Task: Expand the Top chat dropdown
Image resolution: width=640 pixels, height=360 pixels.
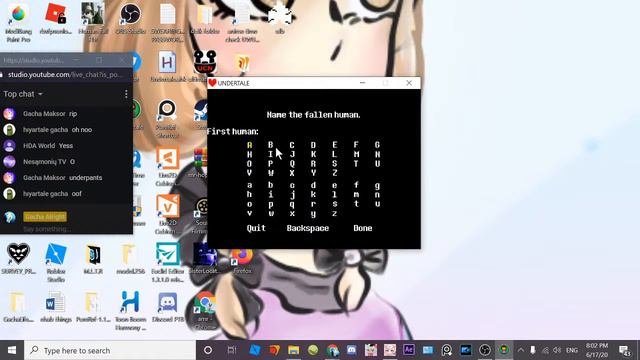Action: click(x=23, y=94)
